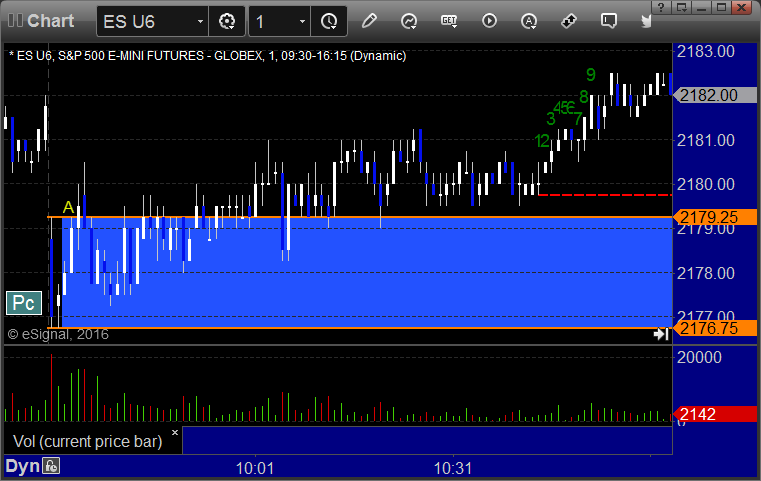Open the chart comment bubble icon
This screenshot has width=761, height=481.
pos(609,21)
